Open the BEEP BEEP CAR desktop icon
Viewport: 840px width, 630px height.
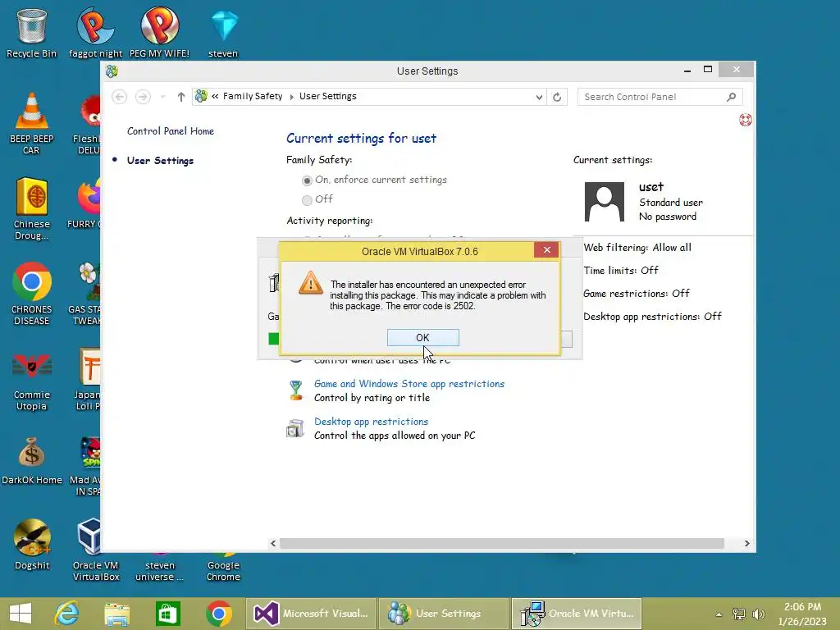(x=32, y=123)
